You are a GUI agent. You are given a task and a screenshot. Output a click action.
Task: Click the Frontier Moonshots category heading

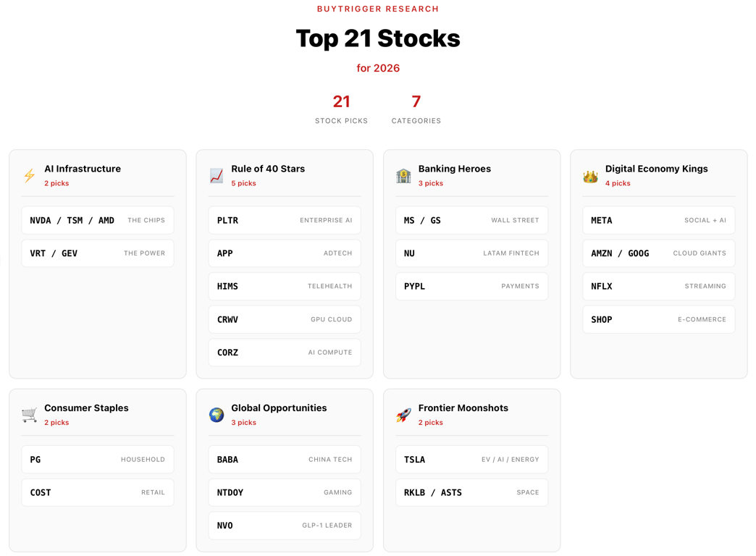(x=463, y=408)
